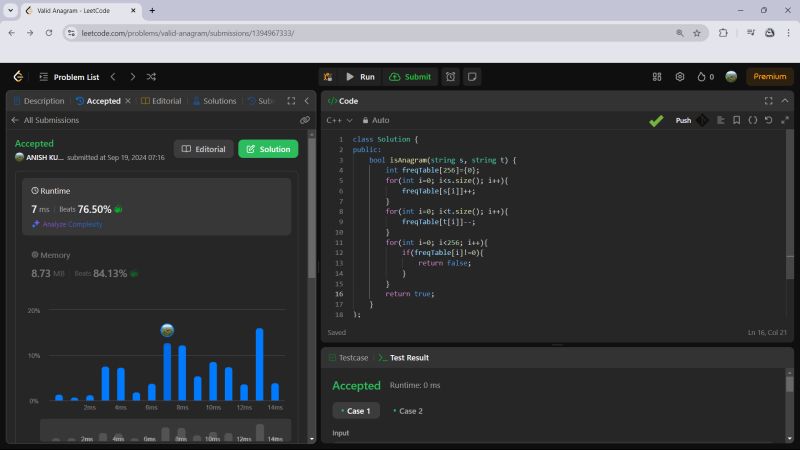
Task: Toggle the Auto lock setting
Action: [376, 120]
